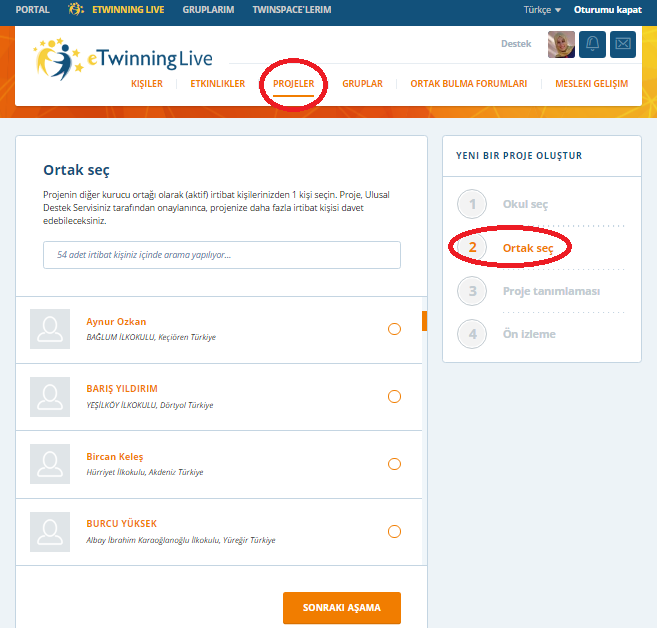Viewport: 657px width, 628px height.
Task: Click Bircan Keleş's avatar placeholder
Action: pos(50,464)
